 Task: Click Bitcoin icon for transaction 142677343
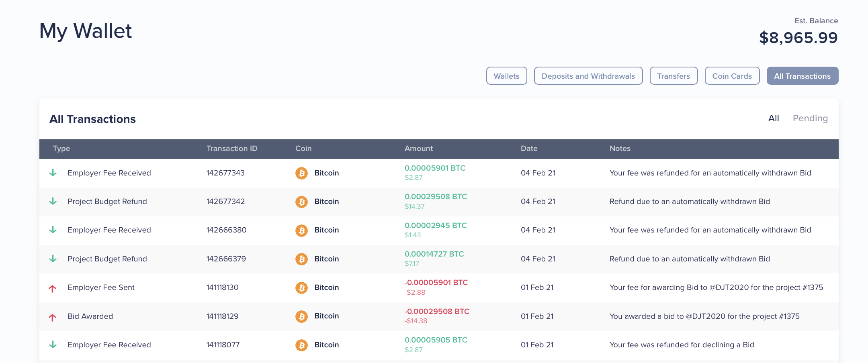tap(301, 173)
